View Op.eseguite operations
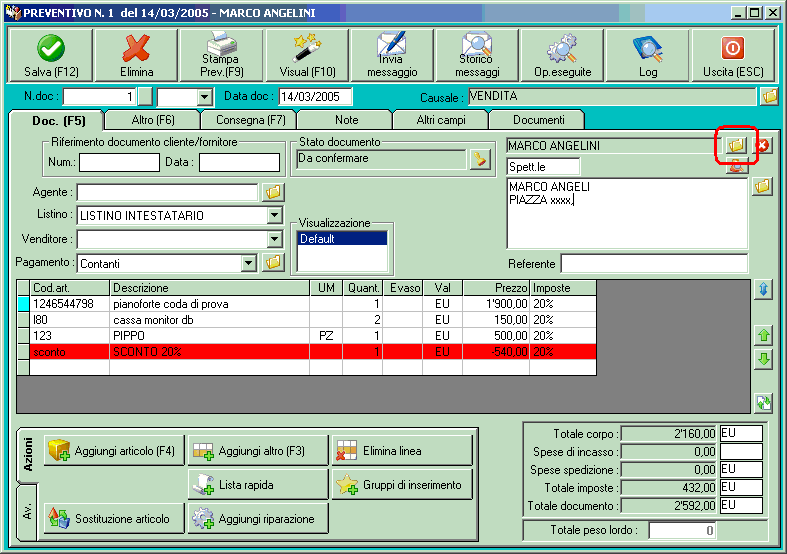Screen dimensions: 787x554 [x=562, y=55]
